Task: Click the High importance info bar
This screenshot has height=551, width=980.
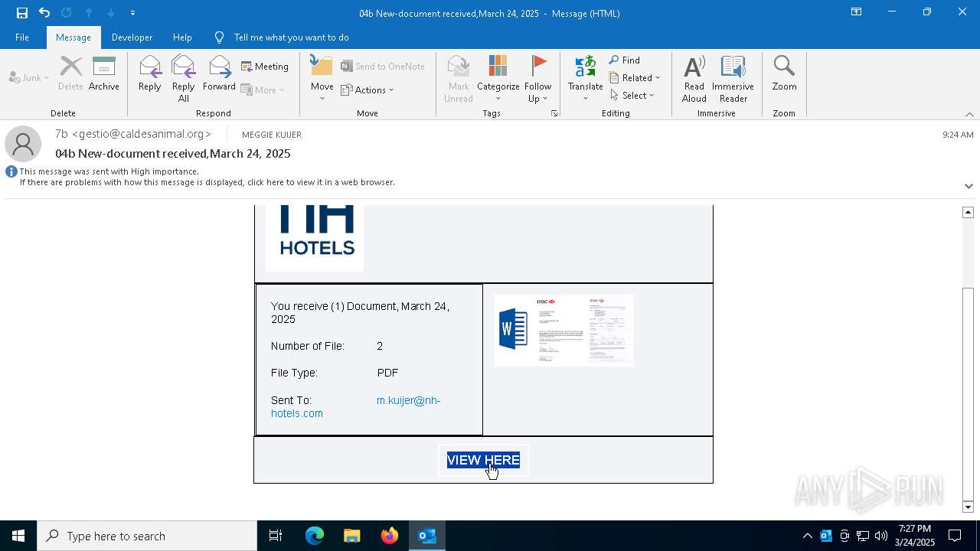Action: [207, 177]
